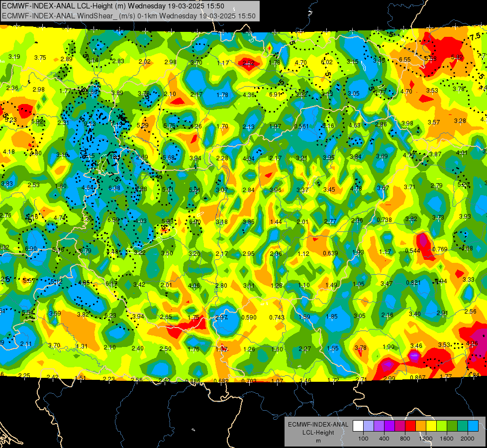This screenshot has width=487, height=448.
Task: Click the wind shear value 0.886 at the bottom edge
Action: [193, 381]
